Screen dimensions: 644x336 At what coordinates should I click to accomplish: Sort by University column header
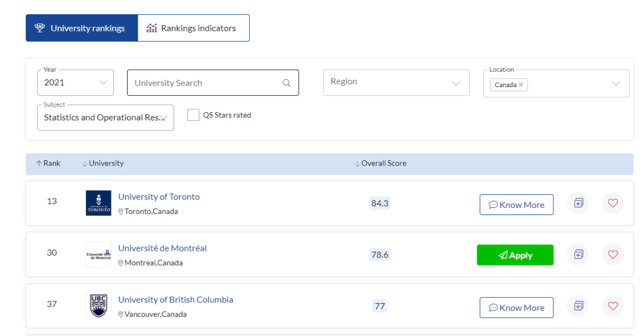tap(103, 163)
